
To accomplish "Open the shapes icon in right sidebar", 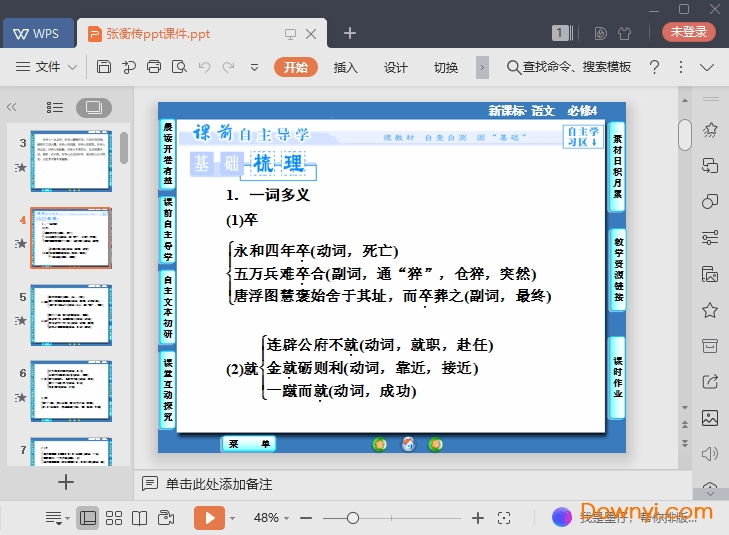I will coord(710,201).
